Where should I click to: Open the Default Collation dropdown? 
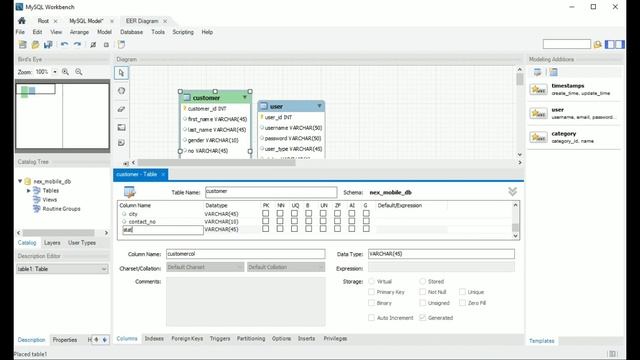286,267
